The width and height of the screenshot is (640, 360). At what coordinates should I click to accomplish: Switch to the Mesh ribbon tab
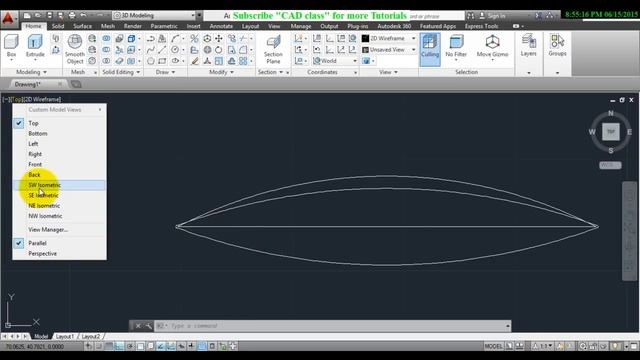108,26
